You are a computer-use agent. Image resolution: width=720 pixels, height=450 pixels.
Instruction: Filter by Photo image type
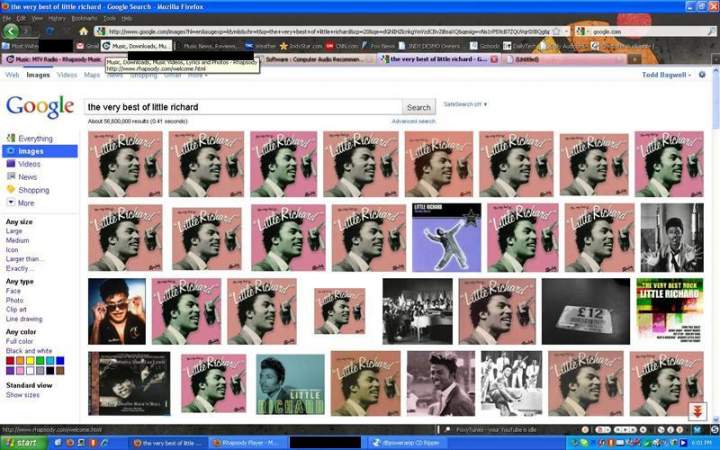[14, 300]
